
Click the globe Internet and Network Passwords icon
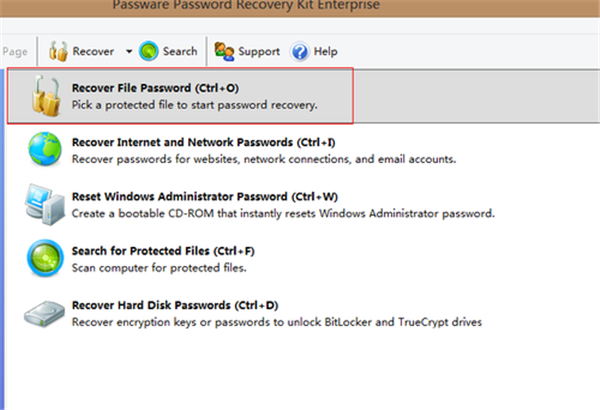(x=43, y=151)
